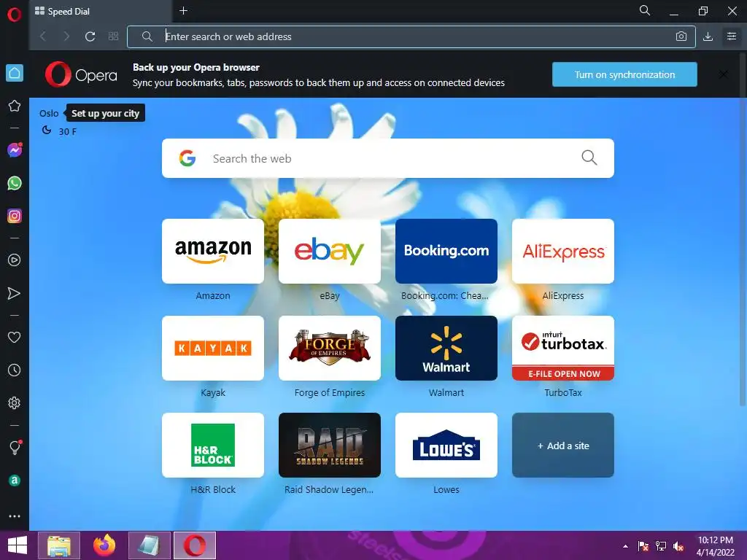Open the notepad app in the taskbar

[x=149, y=545]
